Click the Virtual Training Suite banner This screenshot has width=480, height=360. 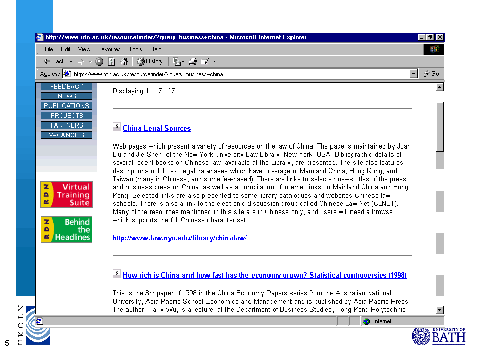pos(67,195)
